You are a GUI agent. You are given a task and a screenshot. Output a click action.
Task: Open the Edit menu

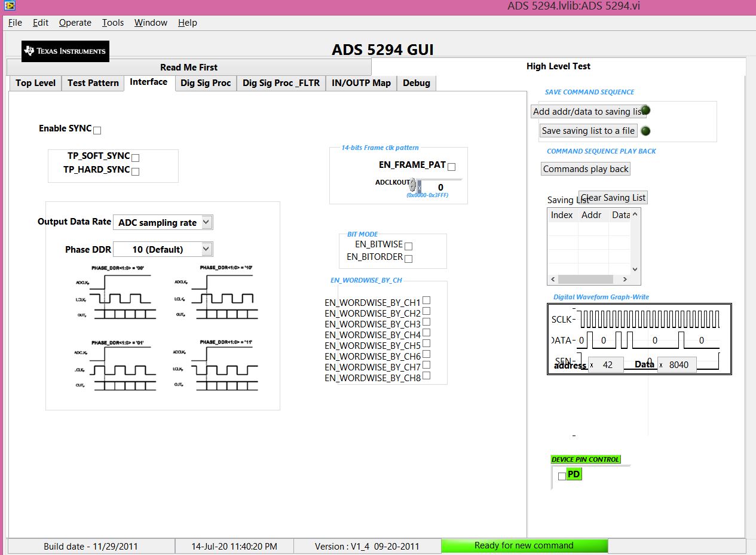click(41, 23)
